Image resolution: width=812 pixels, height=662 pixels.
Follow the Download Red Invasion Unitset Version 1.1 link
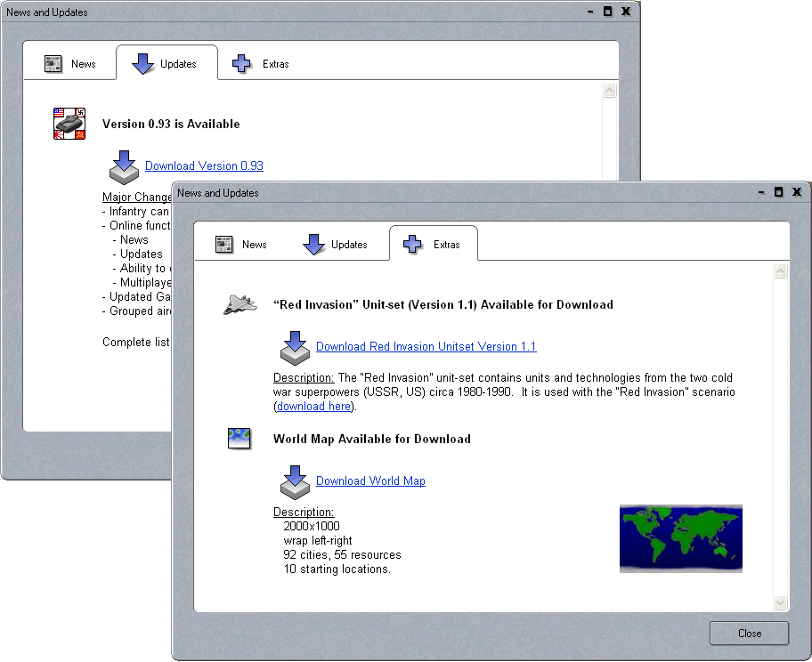[426, 347]
